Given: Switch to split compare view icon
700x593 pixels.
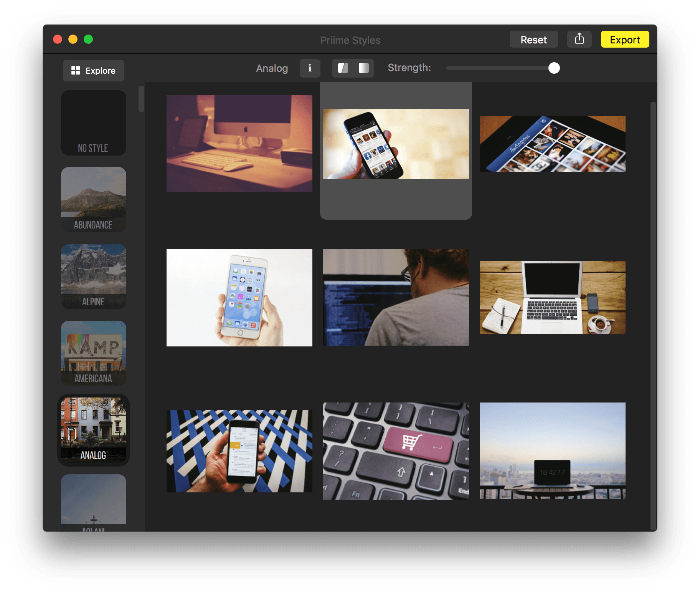Looking at the screenshot, I should pos(343,68).
